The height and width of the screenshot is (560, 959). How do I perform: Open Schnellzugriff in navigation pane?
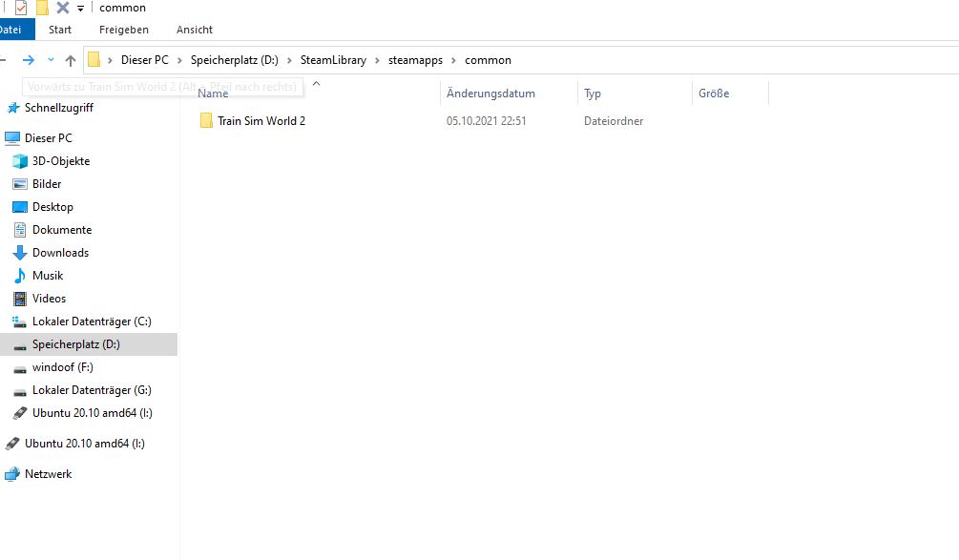tap(59, 108)
